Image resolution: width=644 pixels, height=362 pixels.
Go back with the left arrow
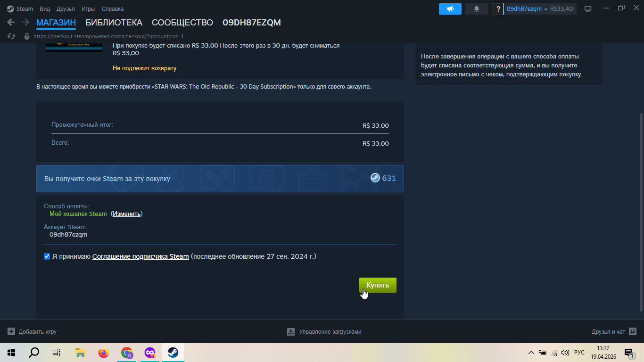(x=11, y=22)
